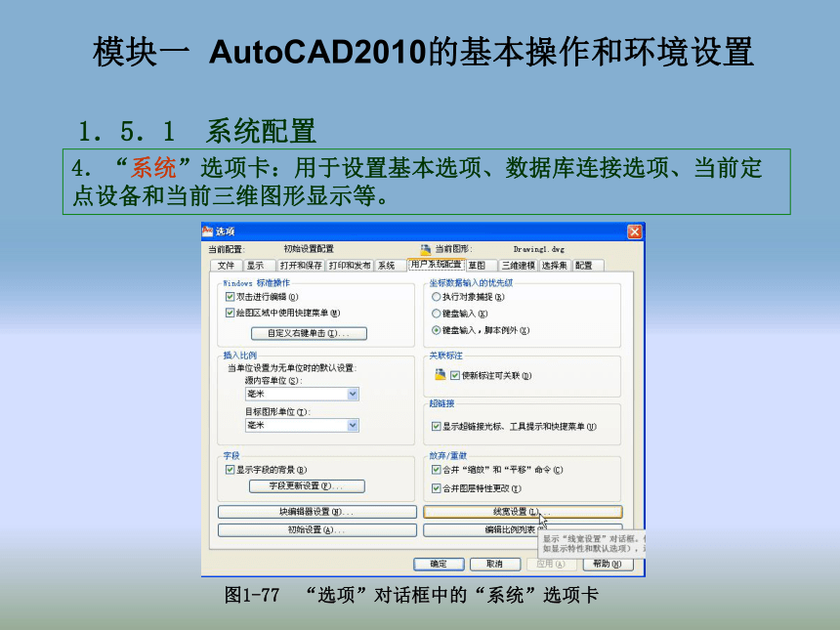Click the 图1-77 figure caption
This screenshot has width=840, height=630.
411,595
